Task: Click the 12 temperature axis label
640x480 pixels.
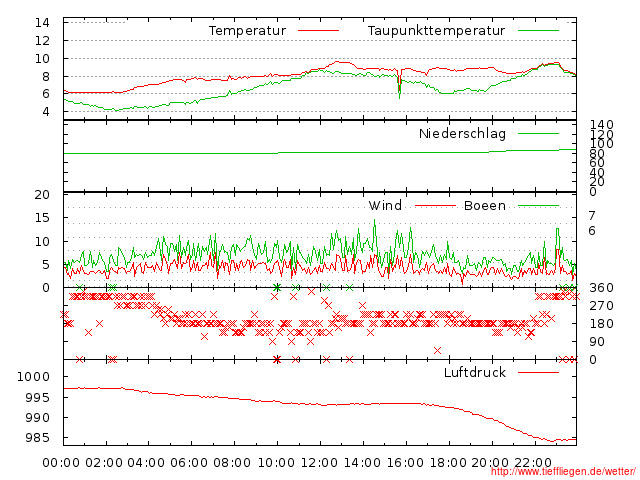Action: 42,40
